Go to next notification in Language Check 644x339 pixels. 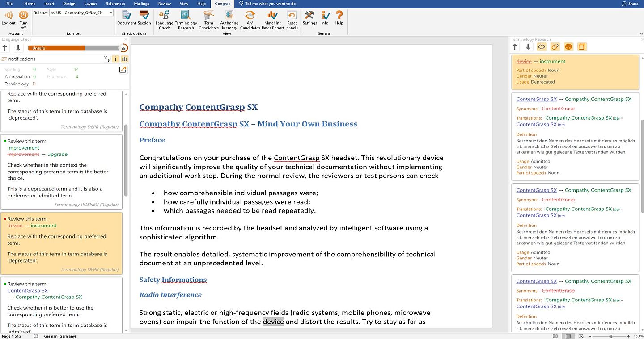[x=18, y=48]
